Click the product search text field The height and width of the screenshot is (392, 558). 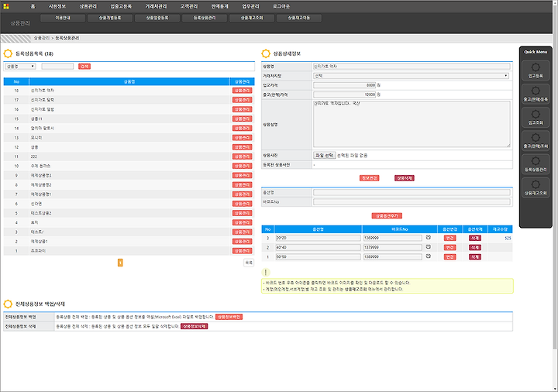[57, 66]
